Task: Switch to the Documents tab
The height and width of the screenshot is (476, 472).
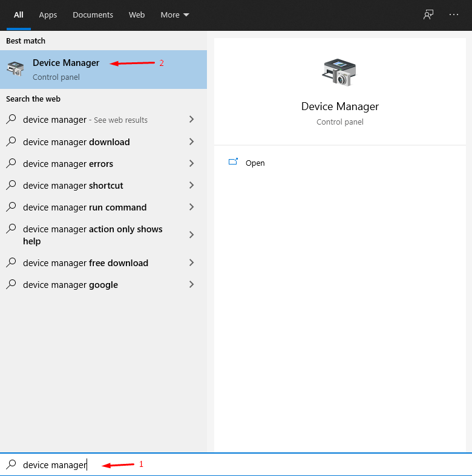Action: click(x=93, y=15)
